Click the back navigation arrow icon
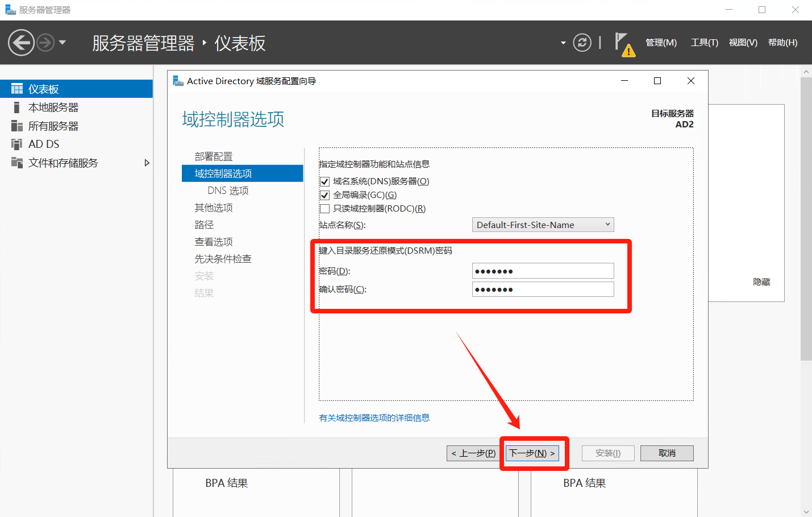 (x=21, y=43)
